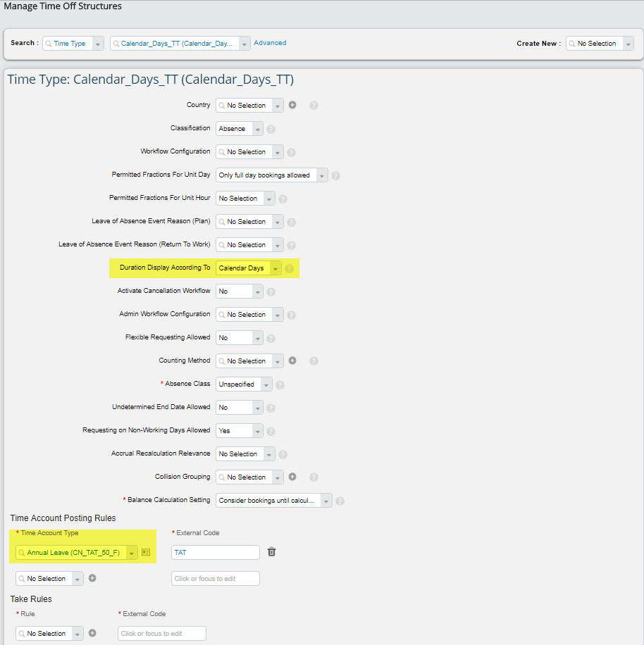
Task: Show help for Absence Class
Action: (x=280, y=385)
